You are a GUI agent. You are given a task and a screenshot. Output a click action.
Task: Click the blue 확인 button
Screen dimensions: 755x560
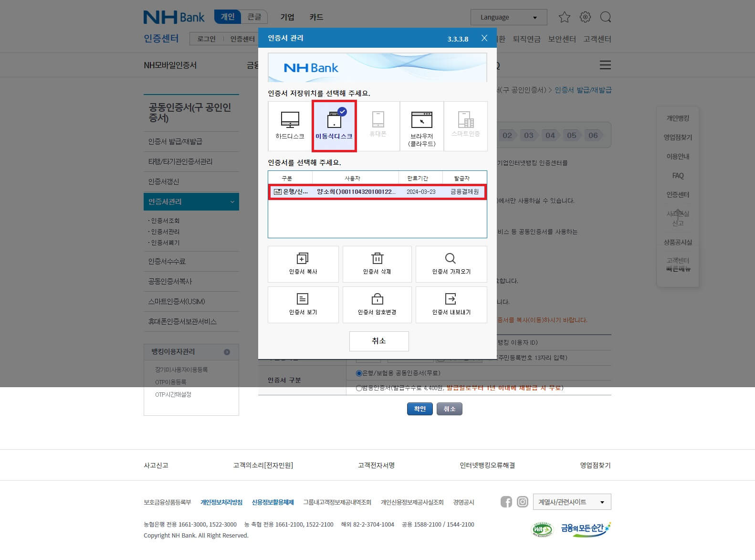(x=420, y=409)
